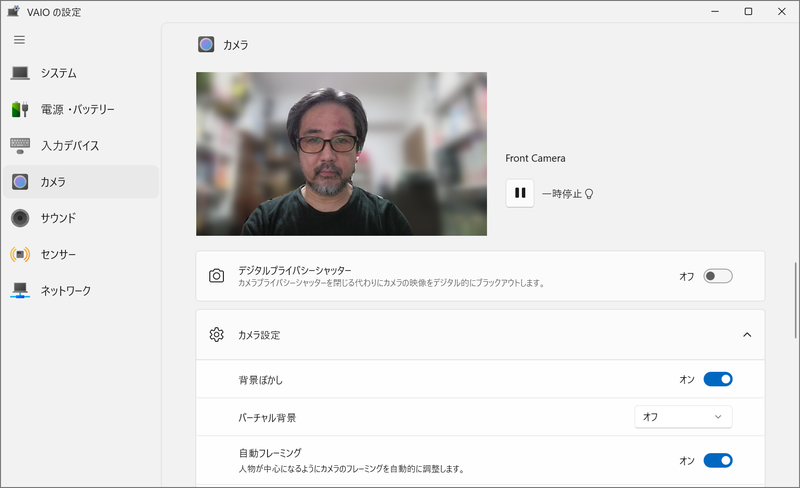Screen dimensions: 800x488
Task: Switch to サウンド settings
Action: [x=81, y=218]
